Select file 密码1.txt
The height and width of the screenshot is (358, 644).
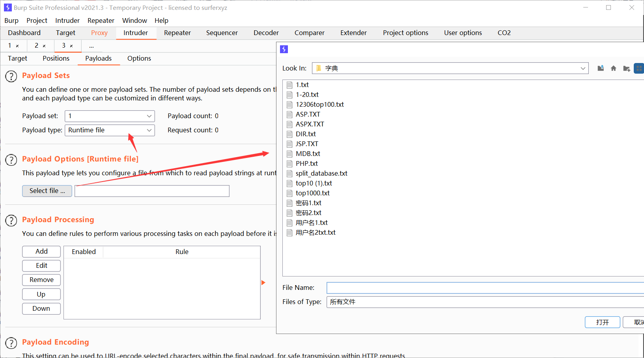pos(308,203)
